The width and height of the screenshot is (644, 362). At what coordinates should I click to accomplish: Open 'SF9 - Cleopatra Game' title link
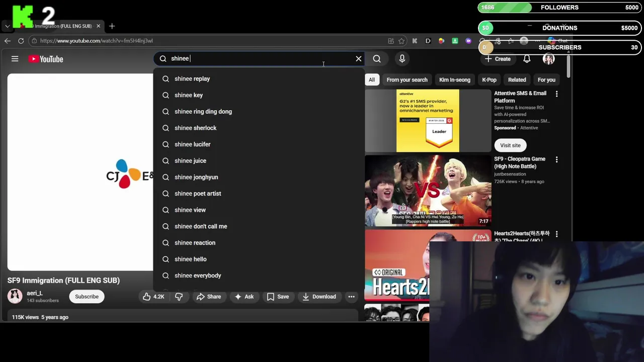[520, 162]
